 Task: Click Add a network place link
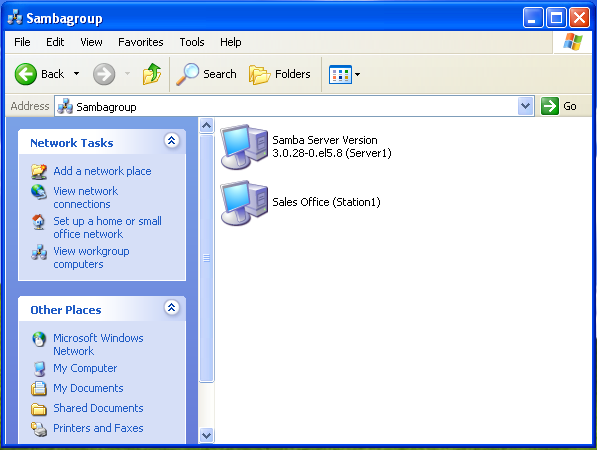point(102,171)
